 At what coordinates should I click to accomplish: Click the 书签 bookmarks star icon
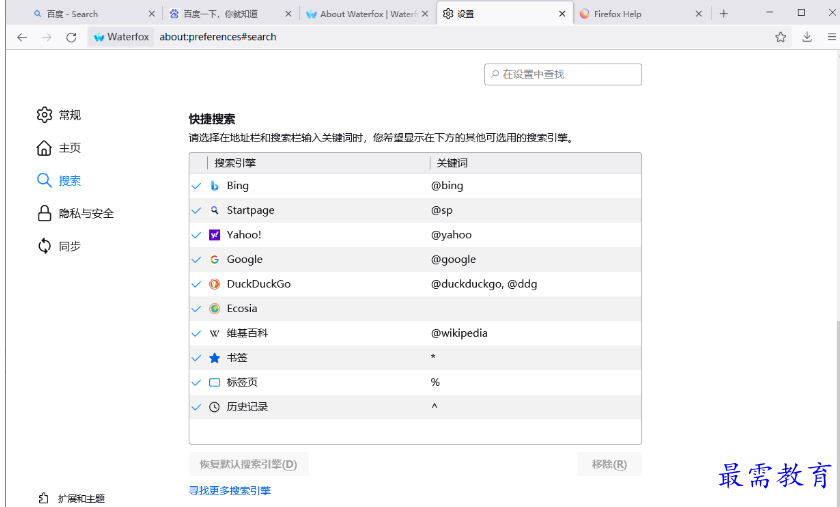pyautogui.click(x=214, y=357)
